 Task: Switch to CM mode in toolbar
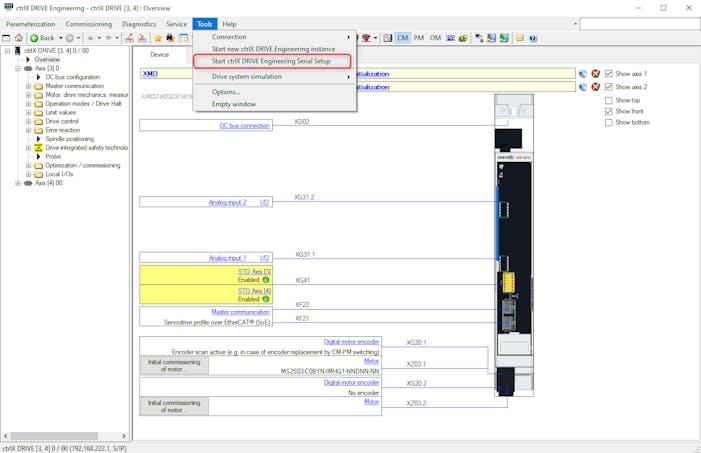[x=403, y=38]
